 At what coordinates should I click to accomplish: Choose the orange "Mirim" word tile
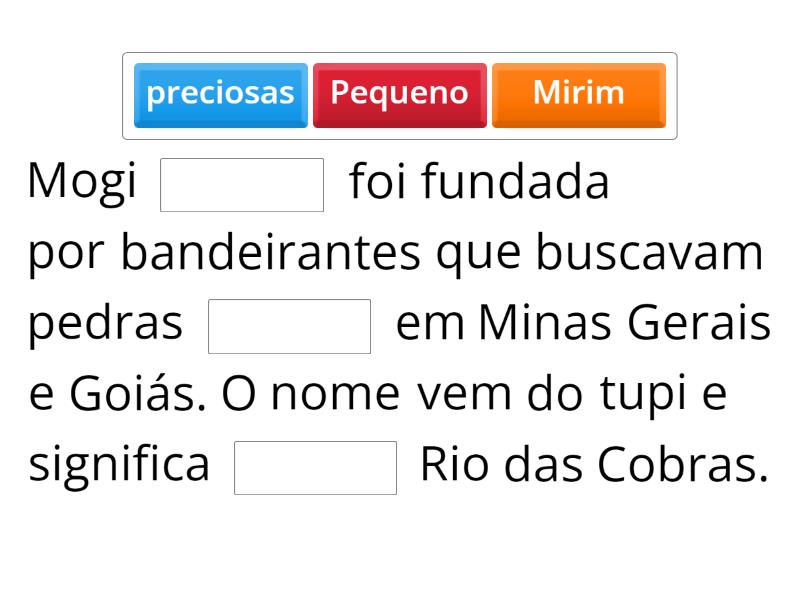[x=578, y=94]
